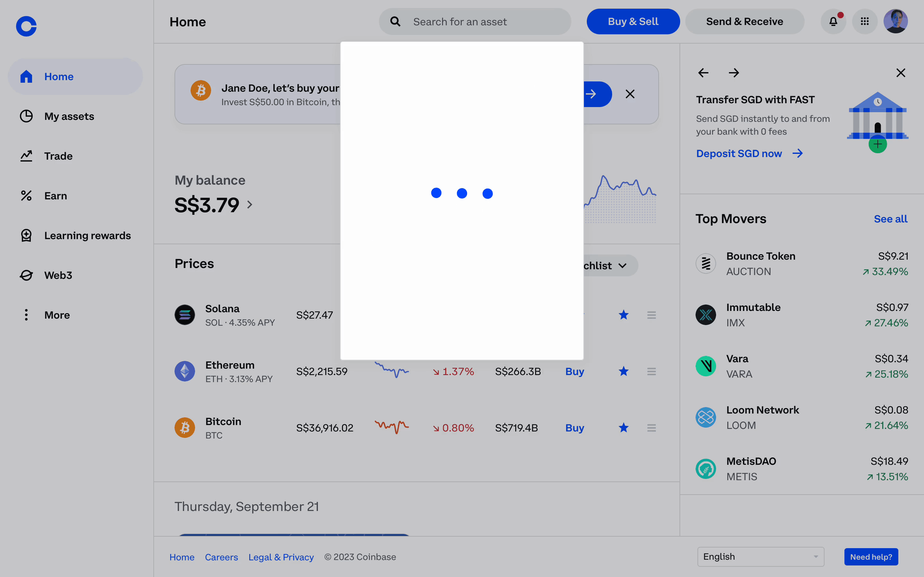This screenshot has height=577, width=924.
Task: Click the Bounce Token asset icon
Action: click(706, 264)
